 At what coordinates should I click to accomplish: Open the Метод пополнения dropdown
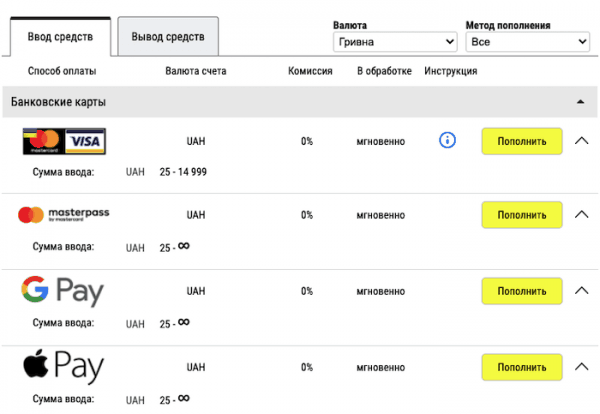coord(527,42)
